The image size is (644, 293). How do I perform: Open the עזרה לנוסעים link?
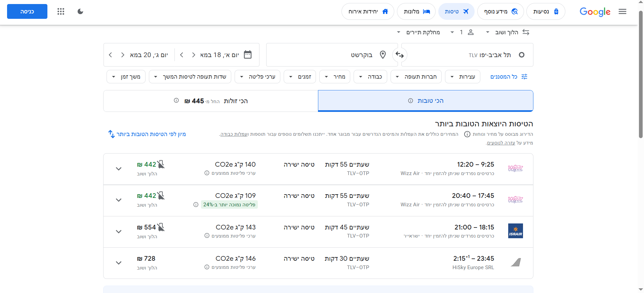coord(501,143)
